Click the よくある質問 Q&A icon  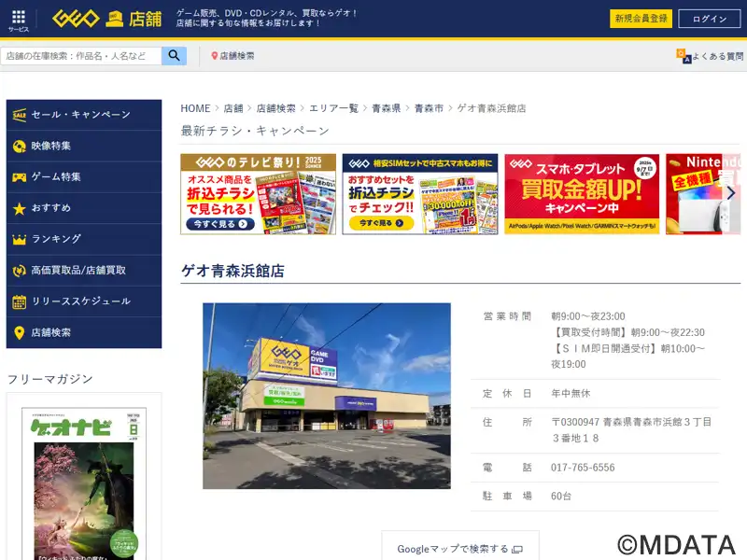(684, 56)
